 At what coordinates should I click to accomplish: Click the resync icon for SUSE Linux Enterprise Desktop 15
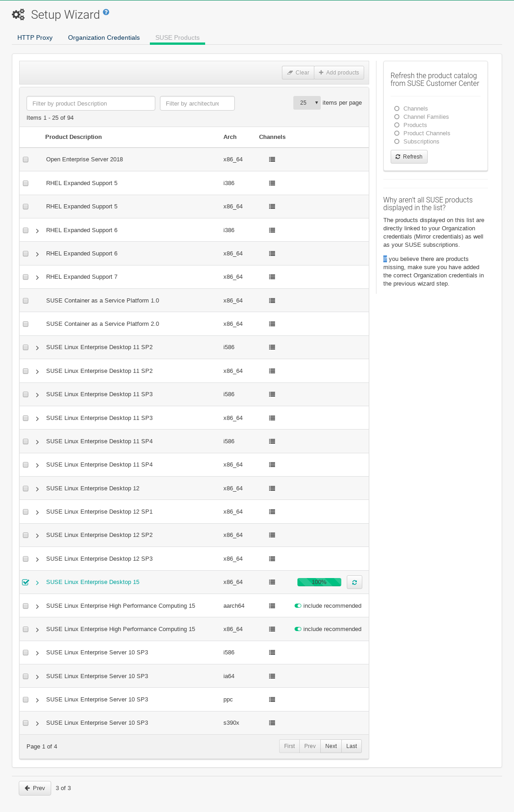coord(354,582)
